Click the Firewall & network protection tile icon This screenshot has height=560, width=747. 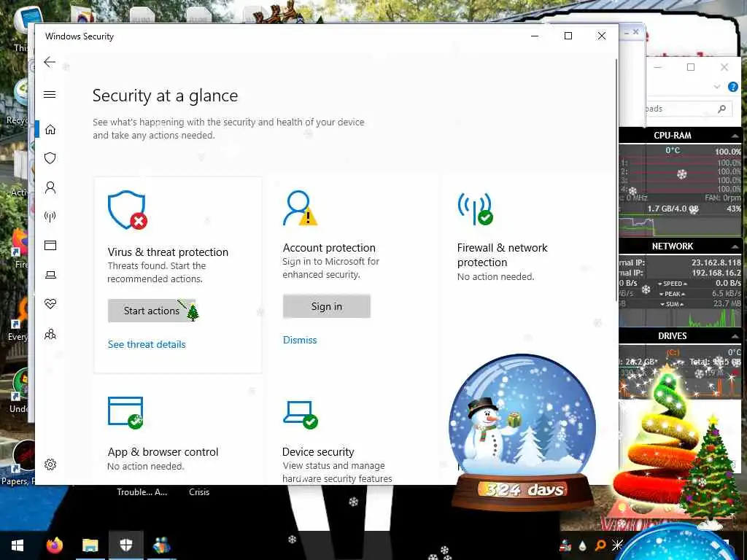[475, 209]
